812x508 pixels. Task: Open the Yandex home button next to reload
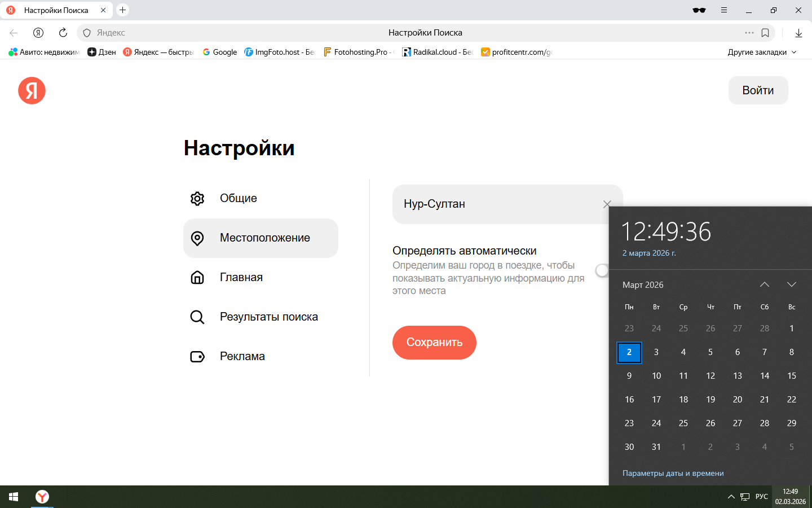click(38, 33)
